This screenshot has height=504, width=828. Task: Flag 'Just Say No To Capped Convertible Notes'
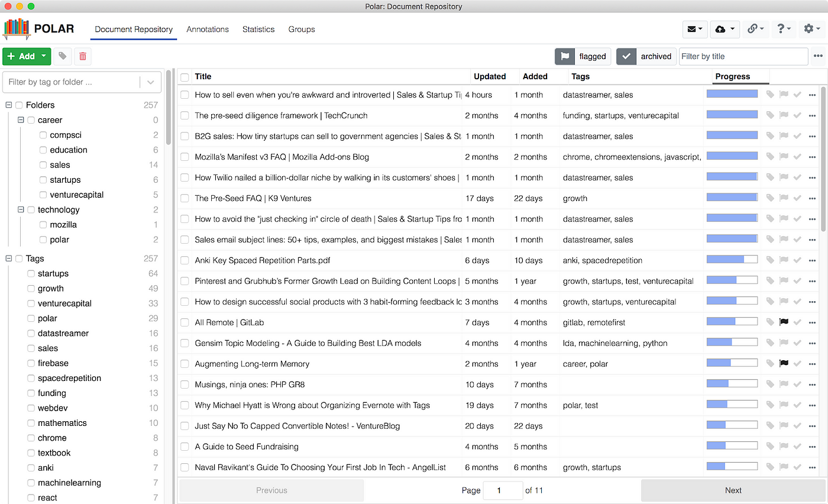pos(784,426)
